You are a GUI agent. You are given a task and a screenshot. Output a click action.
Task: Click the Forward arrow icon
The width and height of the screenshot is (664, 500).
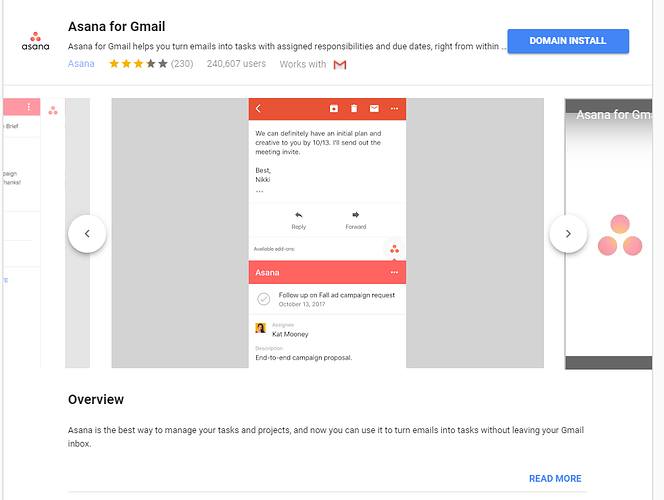(356, 215)
